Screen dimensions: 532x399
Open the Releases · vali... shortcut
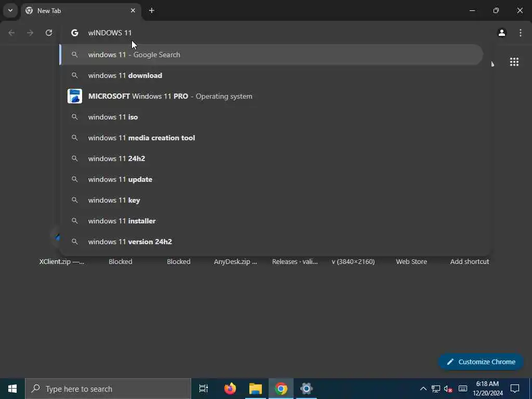[x=295, y=262]
